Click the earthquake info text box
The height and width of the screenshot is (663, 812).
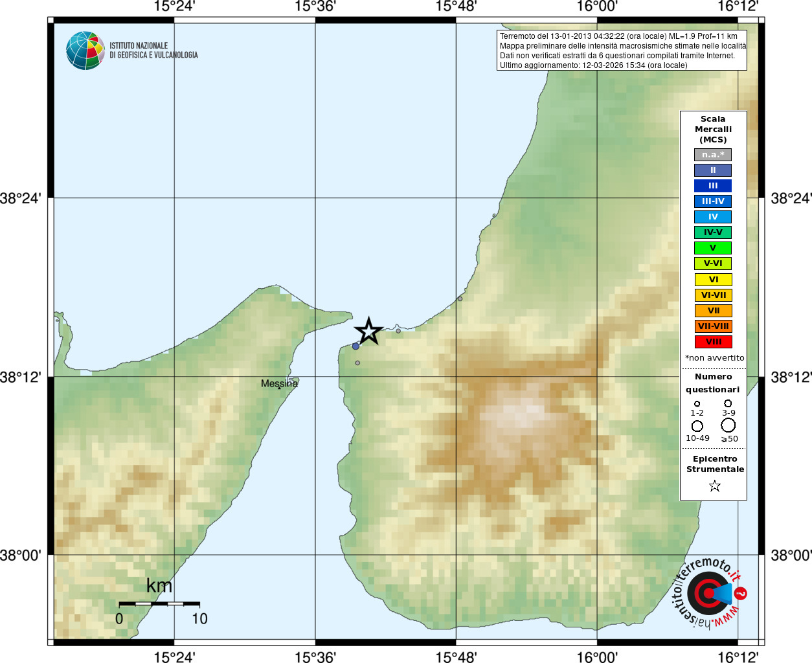[x=622, y=51]
